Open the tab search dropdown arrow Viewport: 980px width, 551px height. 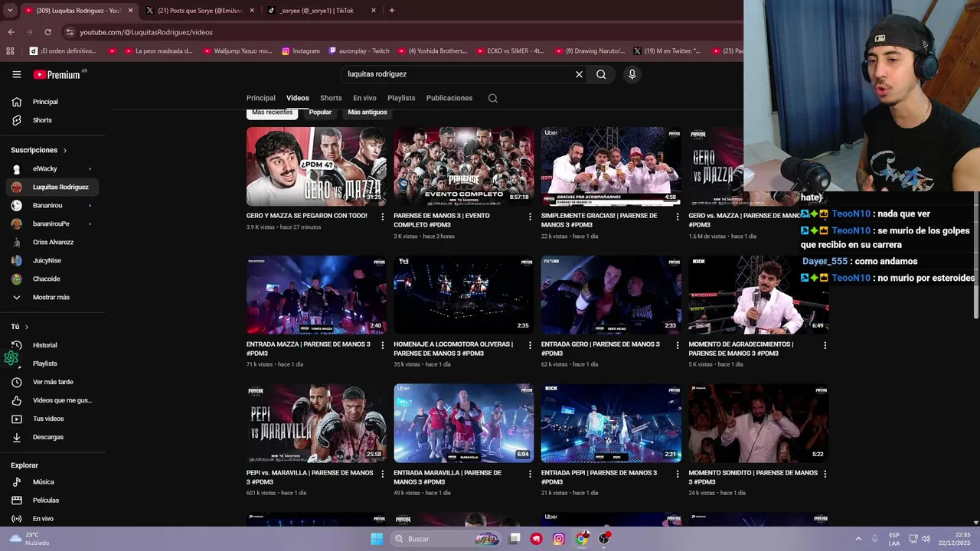click(10, 11)
